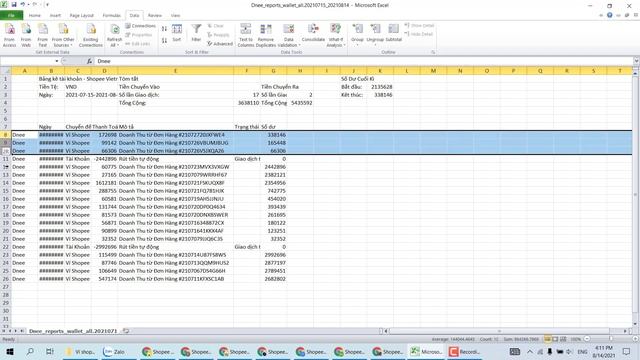
Task: Click 'Rút tiền tự động' cell in row 11
Action: (x=176, y=159)
